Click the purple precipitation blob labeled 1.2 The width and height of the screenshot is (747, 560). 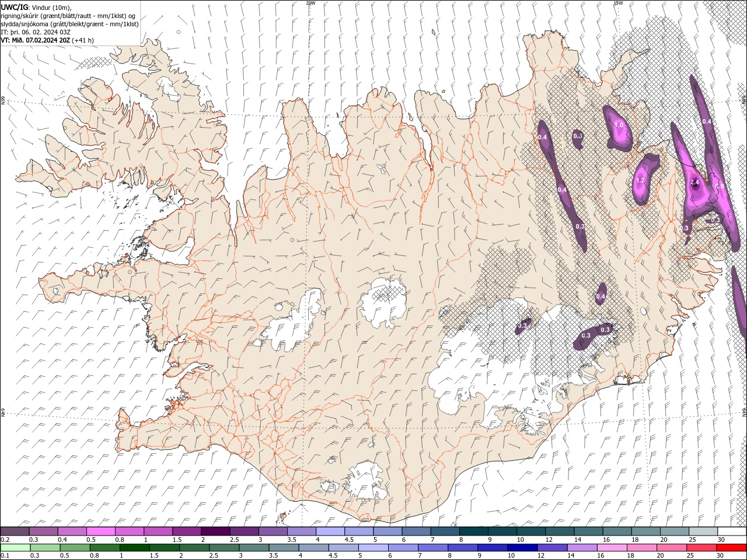[x=644, y=178]
